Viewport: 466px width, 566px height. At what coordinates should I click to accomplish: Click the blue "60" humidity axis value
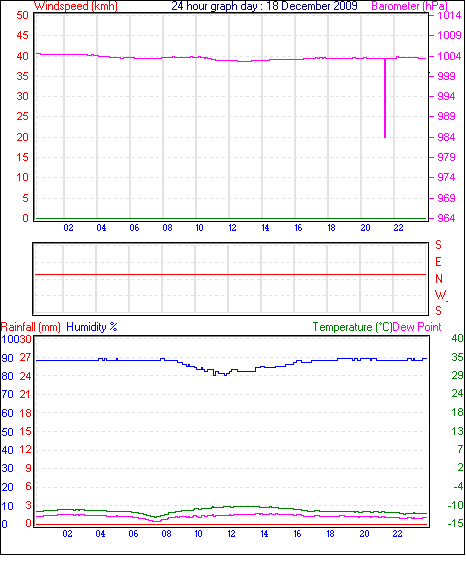[7, 413]
